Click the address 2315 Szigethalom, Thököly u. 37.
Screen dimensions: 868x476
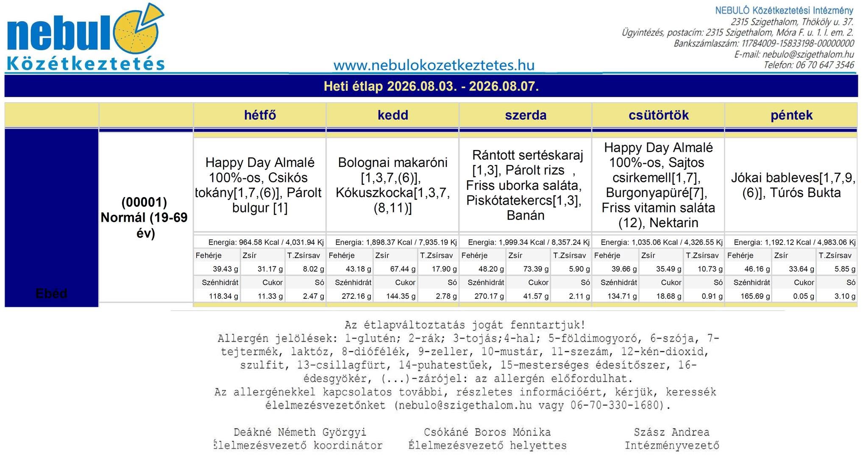[792, 21]
